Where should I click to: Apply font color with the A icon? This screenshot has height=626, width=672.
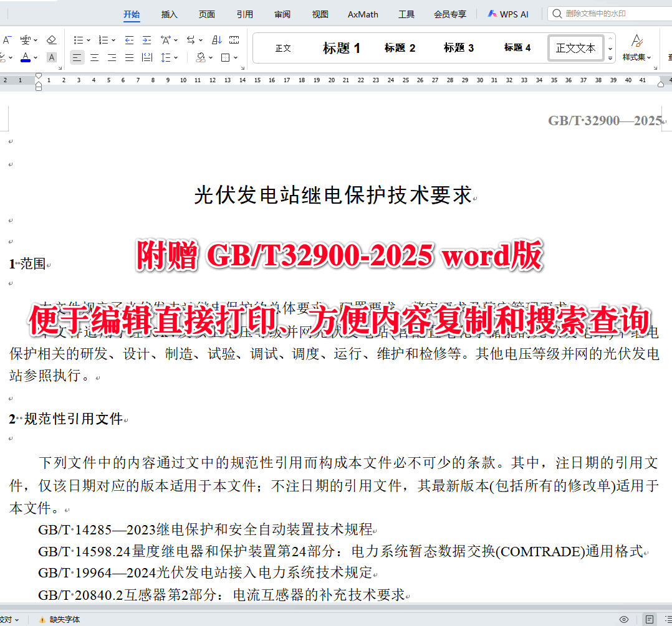(x=25, y=57)
